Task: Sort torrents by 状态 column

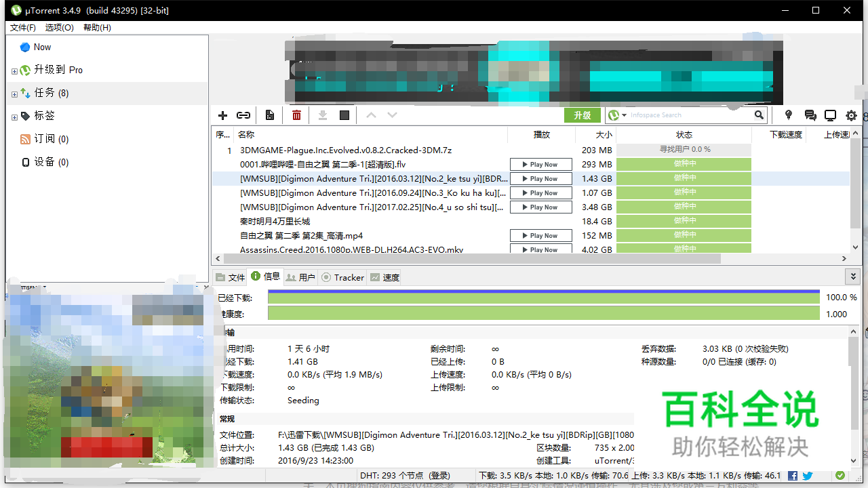Action: [684, 135]
